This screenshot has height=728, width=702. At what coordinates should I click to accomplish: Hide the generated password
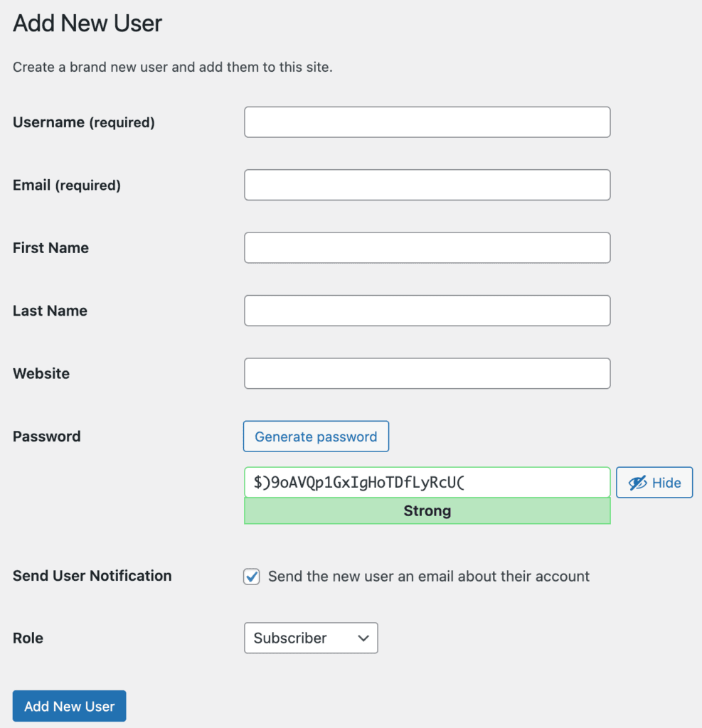click(654, 482)
